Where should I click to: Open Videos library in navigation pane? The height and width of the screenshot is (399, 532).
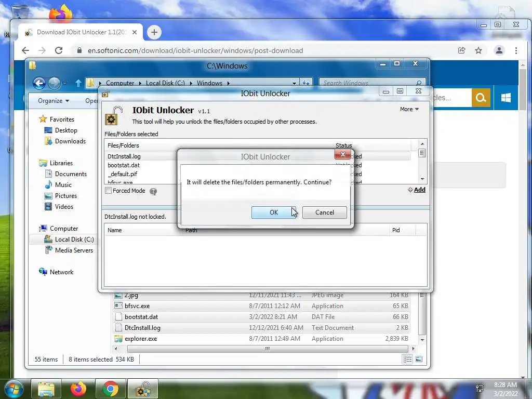(x=64, y=207)
